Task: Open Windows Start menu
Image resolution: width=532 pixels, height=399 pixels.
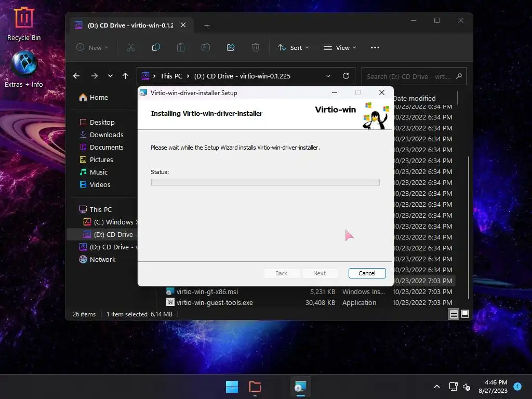Action: click(x=232, y=387)
